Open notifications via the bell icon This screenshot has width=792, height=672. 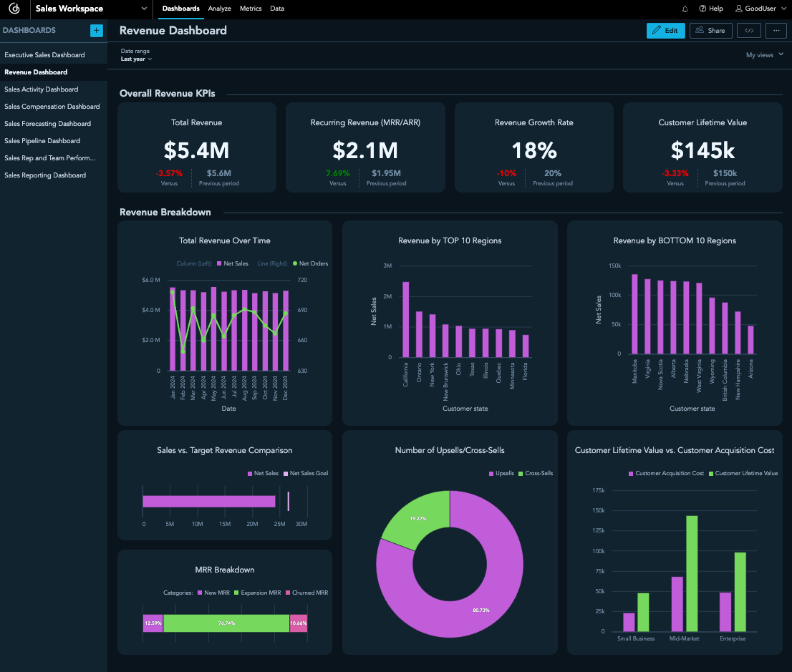pos(685,9)
